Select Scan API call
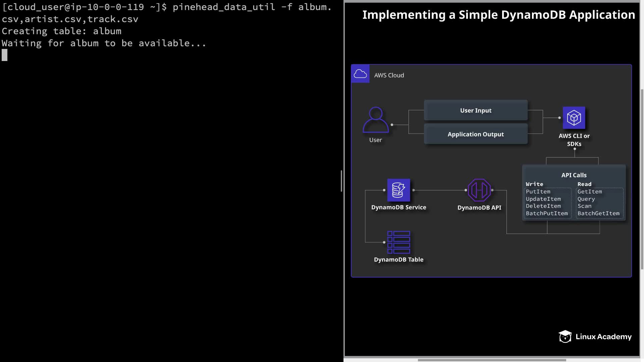 point(584,206)
